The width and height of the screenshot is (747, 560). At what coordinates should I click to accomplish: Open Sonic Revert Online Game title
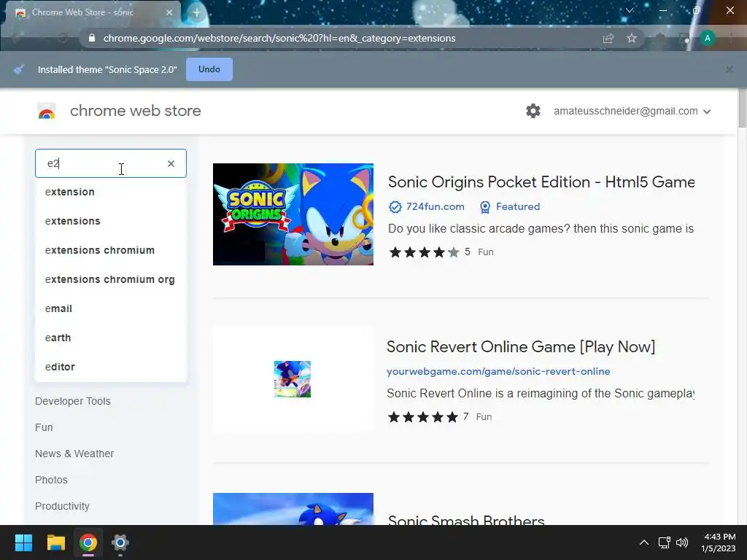point(521,346)
